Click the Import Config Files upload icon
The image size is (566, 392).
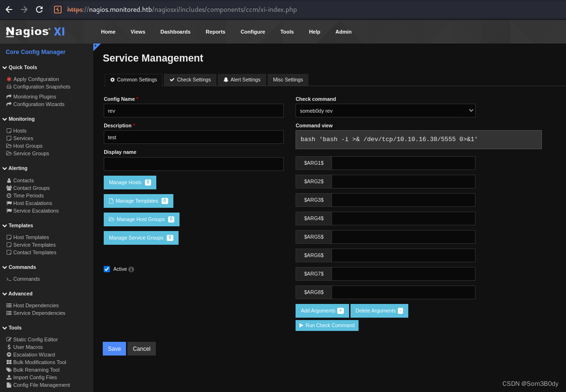coord(9,377)
